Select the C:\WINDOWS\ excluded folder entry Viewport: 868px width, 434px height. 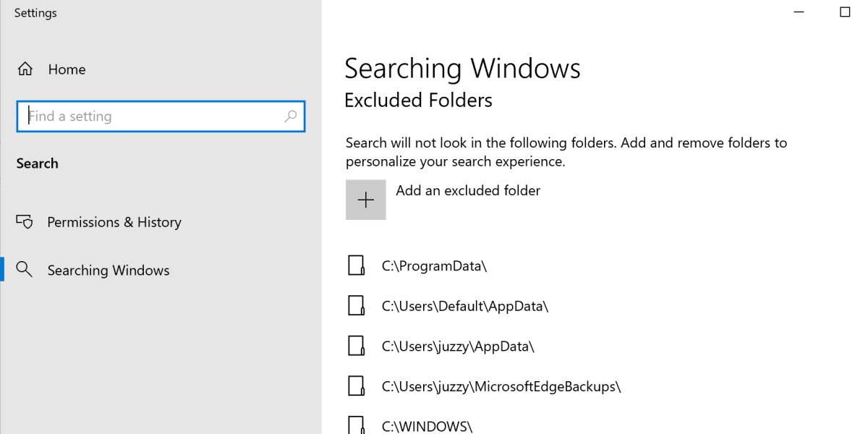427,426
